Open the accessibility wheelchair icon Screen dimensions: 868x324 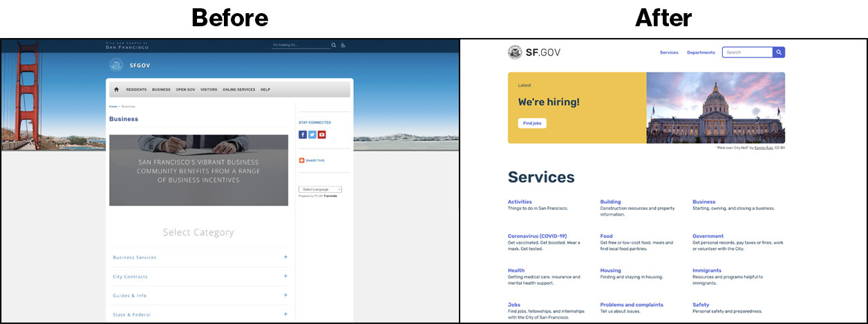click(x=343, y=46)
